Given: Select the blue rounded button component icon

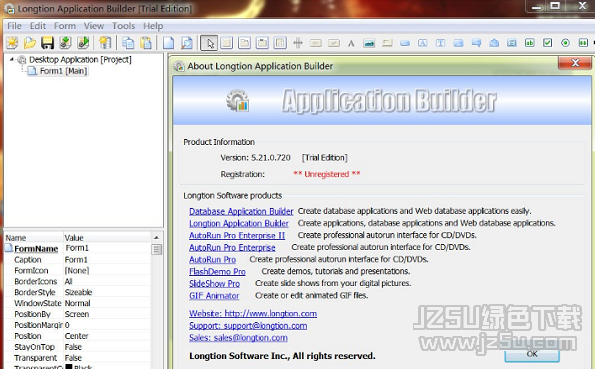Looking at the screenshot, I should coord(405,43).
